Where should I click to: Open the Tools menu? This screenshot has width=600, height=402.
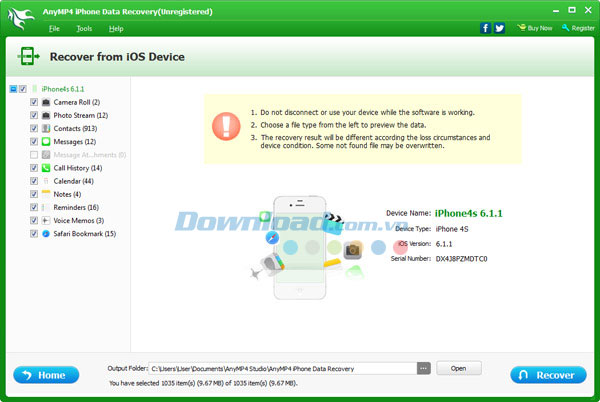(x=84, y=29)
